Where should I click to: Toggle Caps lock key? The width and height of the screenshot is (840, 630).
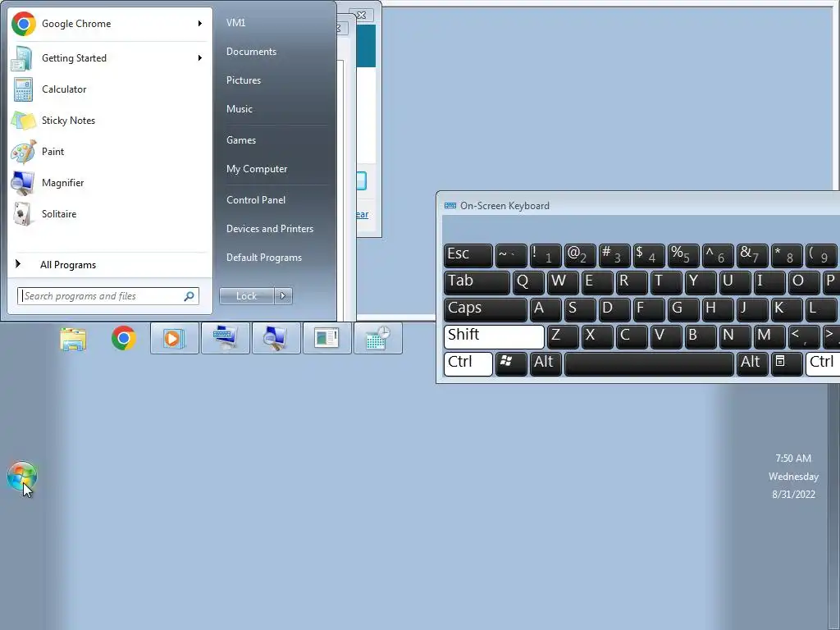485,309
